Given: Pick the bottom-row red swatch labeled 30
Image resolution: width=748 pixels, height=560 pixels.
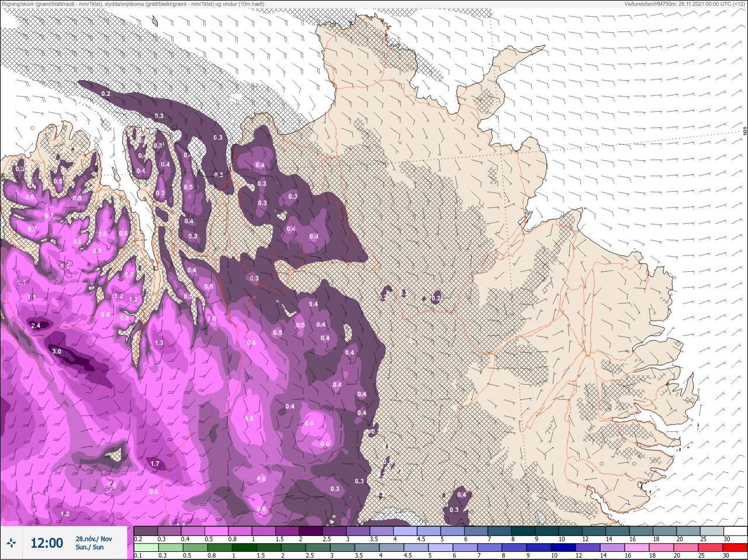Looking at the screenshot, I should [x=736, y=548].
